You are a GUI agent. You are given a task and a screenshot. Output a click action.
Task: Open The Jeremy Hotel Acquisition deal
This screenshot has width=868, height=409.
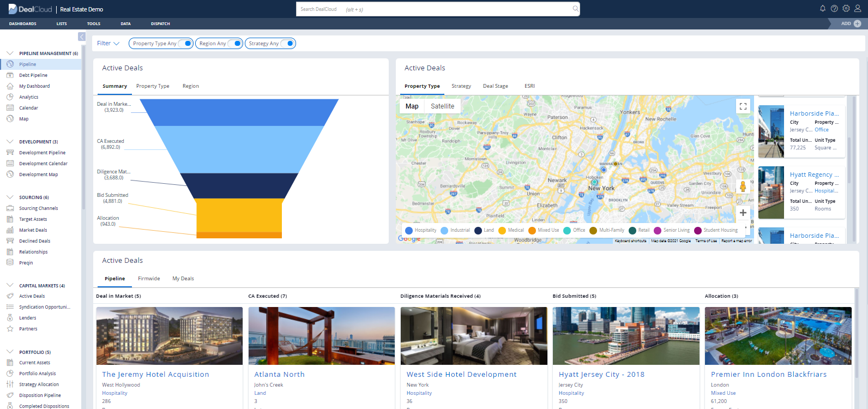155,375
